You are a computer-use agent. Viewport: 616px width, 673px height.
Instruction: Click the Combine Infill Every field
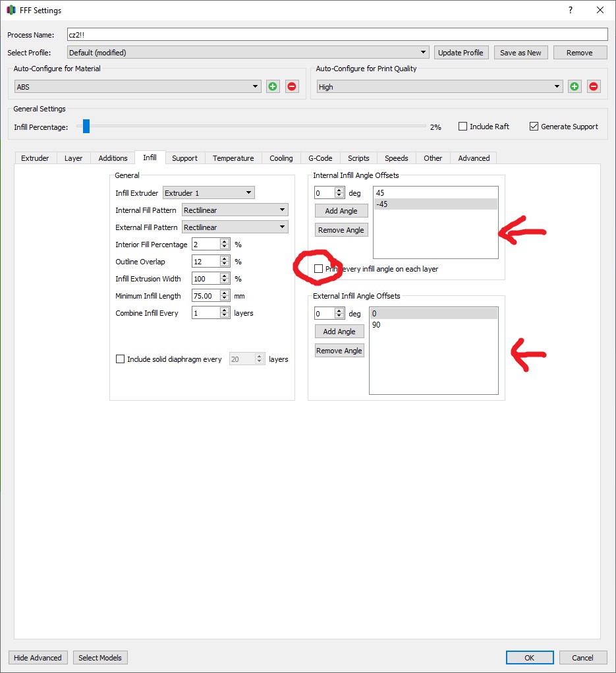coord(206,313)
